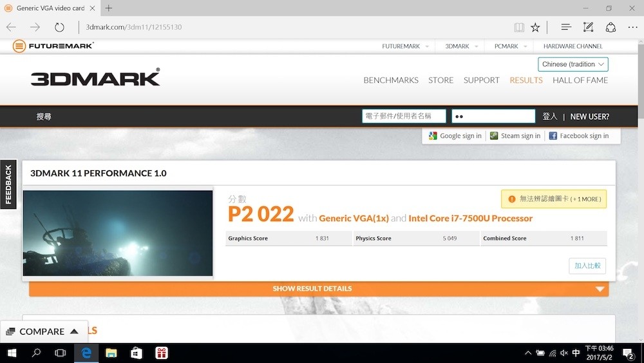
Task: Click the 無法辨認繪圖卡 warning notice
Action: click(x=554, y=199)
